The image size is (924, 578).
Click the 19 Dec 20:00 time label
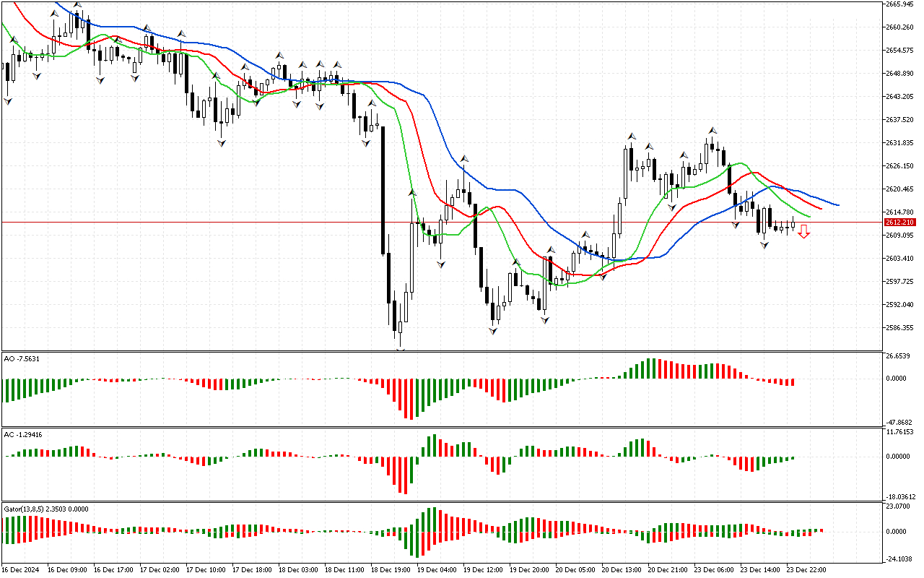(x=529, y=570)
